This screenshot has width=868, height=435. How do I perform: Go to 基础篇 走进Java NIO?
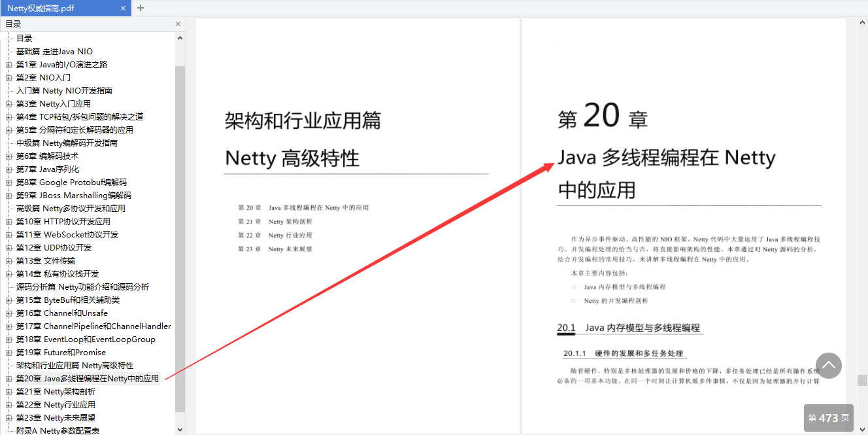pos(54,52)
